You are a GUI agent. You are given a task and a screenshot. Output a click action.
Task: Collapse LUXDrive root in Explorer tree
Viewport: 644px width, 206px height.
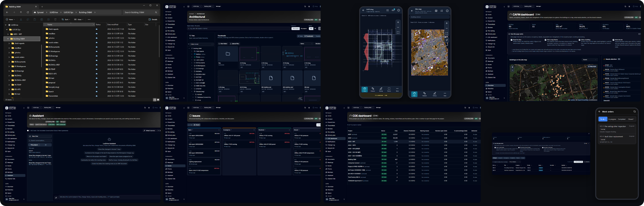[6, 25]
